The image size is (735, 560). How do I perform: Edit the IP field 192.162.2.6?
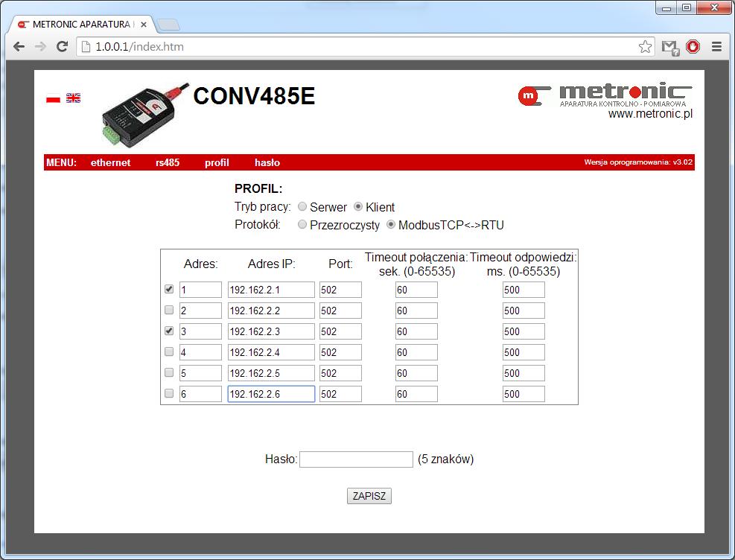[271, 394]
